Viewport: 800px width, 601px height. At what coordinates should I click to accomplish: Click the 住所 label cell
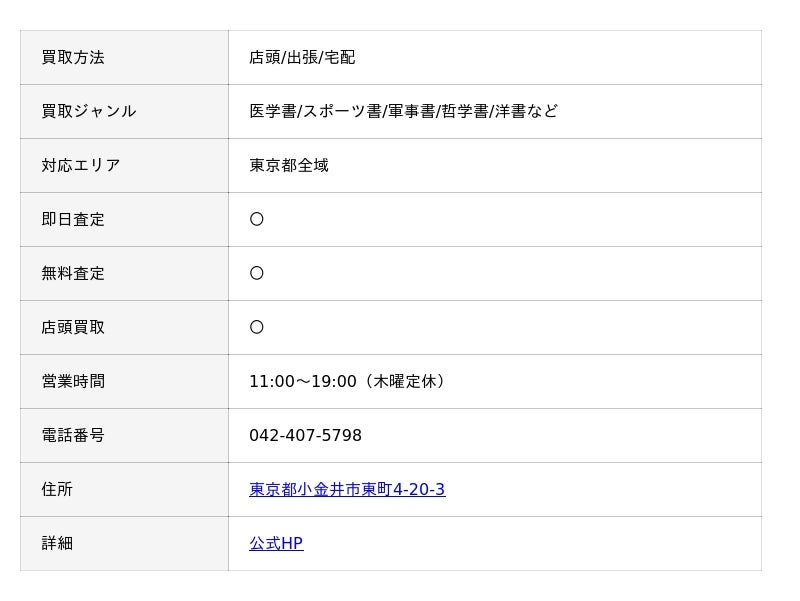(57, 490)
